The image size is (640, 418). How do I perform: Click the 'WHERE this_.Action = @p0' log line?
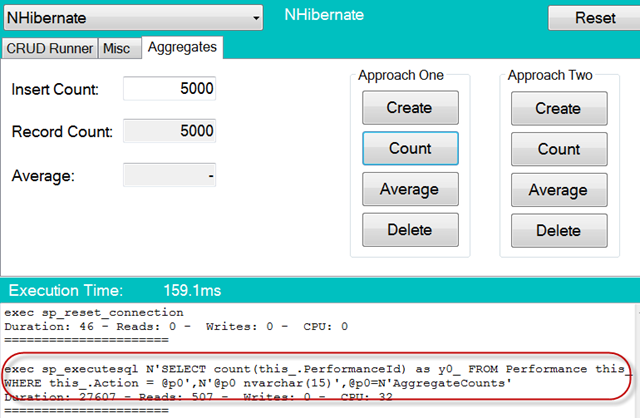click(x=258, y=383)
